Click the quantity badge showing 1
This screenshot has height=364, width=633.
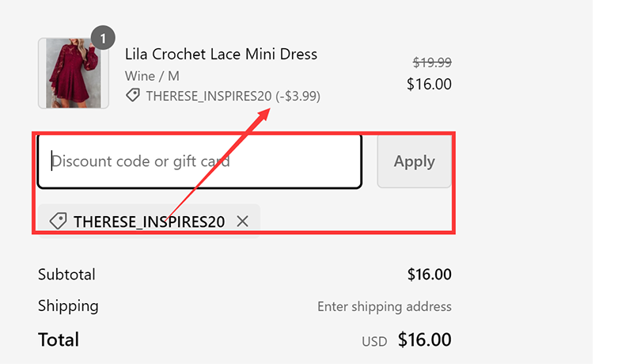tap(103, 37)
